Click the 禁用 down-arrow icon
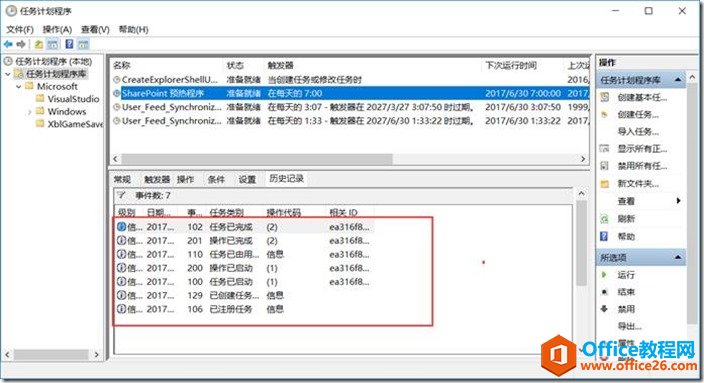The image size is (704, 383). coord(604,309)
